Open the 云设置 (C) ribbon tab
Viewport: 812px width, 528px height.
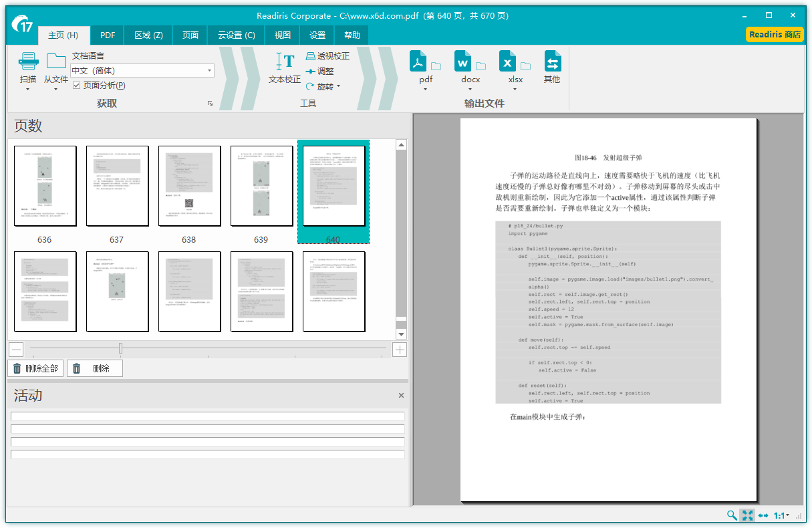236,35
